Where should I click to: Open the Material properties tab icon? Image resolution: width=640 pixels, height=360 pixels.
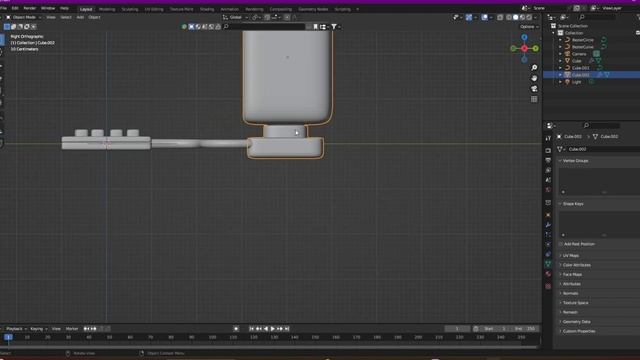click(x=548, y=274)
